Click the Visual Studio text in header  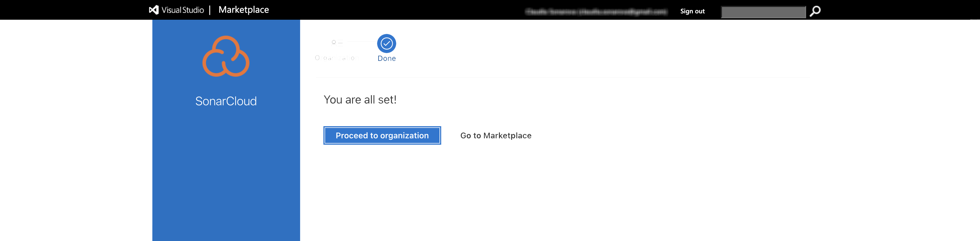[183, 10]
